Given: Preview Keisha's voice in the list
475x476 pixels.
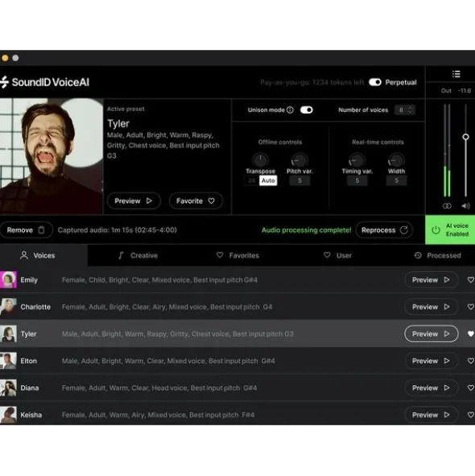Looking at the screenshot, I should coord(431,415).
